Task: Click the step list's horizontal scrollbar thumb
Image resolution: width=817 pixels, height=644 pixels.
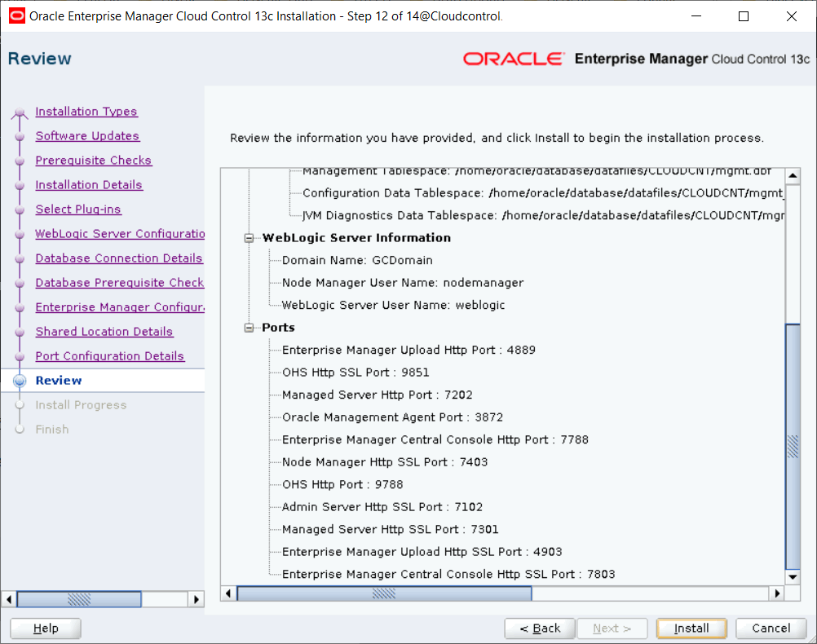Action: (79, 599)
